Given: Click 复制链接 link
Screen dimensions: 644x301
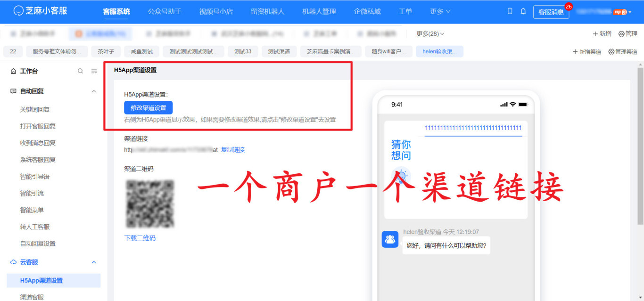Looking at the screenshot, I should [232, 150].
